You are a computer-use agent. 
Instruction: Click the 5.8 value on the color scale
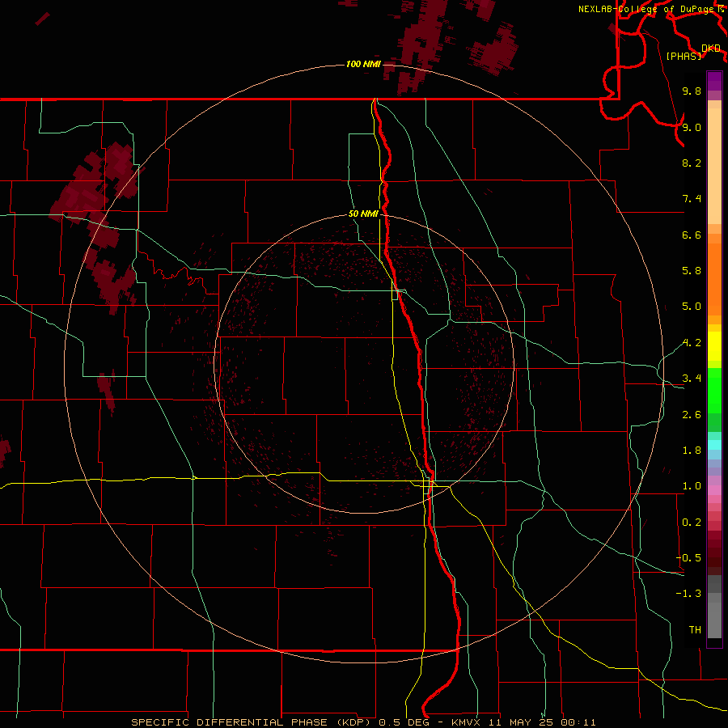(x=692, y=271)
